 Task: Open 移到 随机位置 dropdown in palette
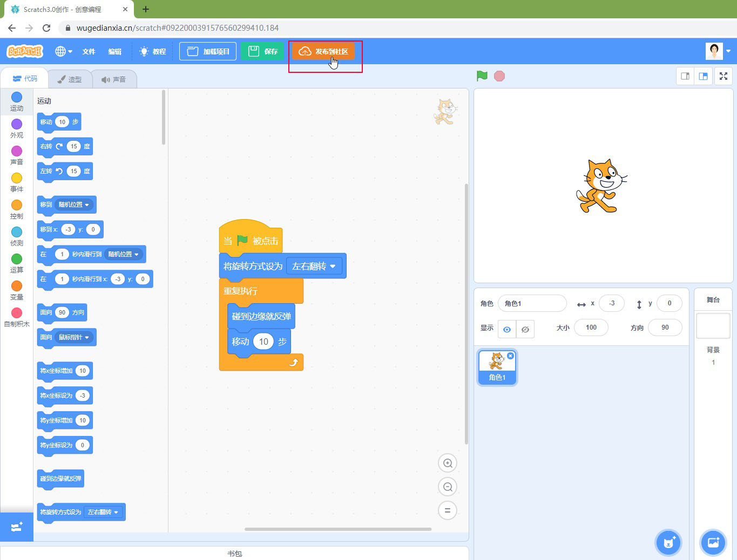coord(74,204)
